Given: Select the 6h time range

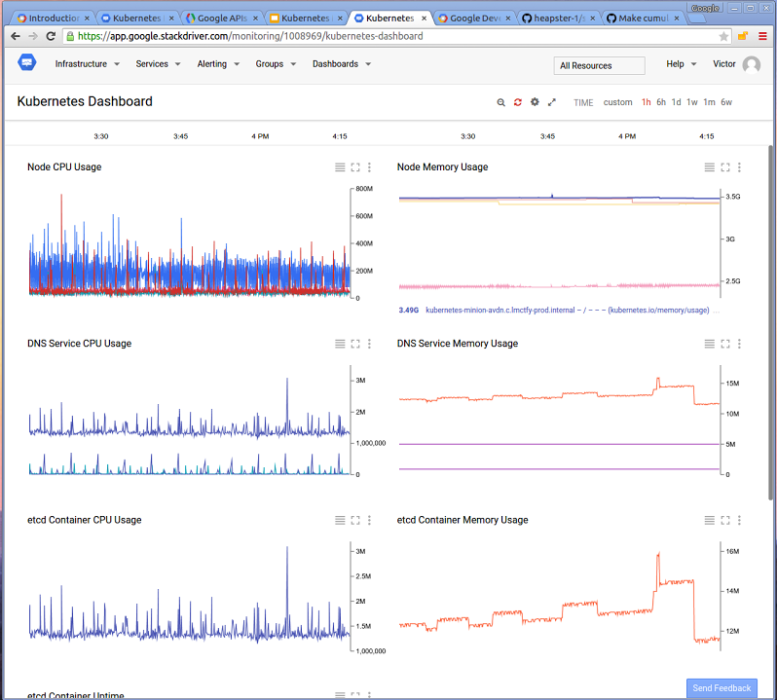Looking at the screenshot, I should pos(661,102).
